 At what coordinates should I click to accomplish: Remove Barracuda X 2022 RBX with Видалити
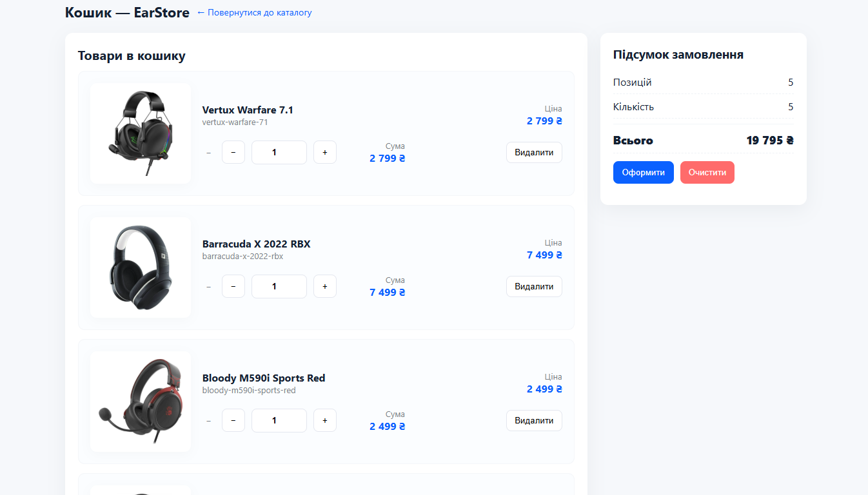click(x=534, y=286)
